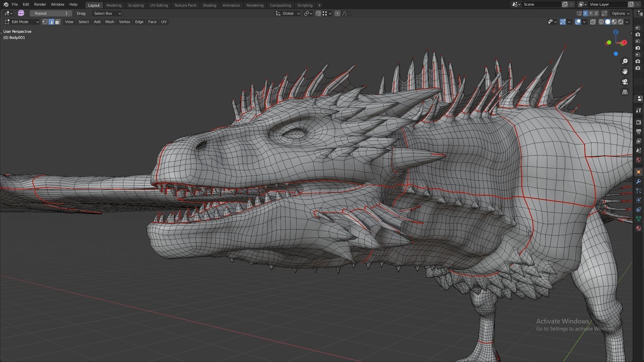This screenshot has width=644, height=362.
Task: Toggle X-ray view
Action: [593, 22]
